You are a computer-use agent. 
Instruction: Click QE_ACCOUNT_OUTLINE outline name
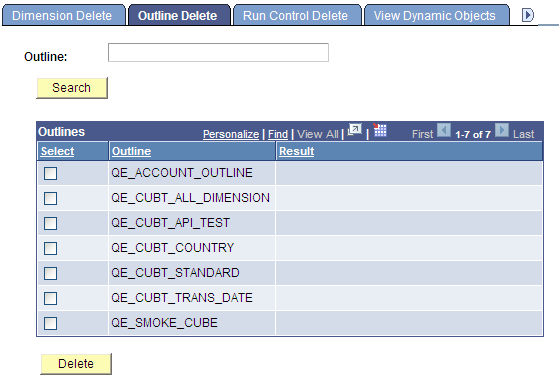182,173
